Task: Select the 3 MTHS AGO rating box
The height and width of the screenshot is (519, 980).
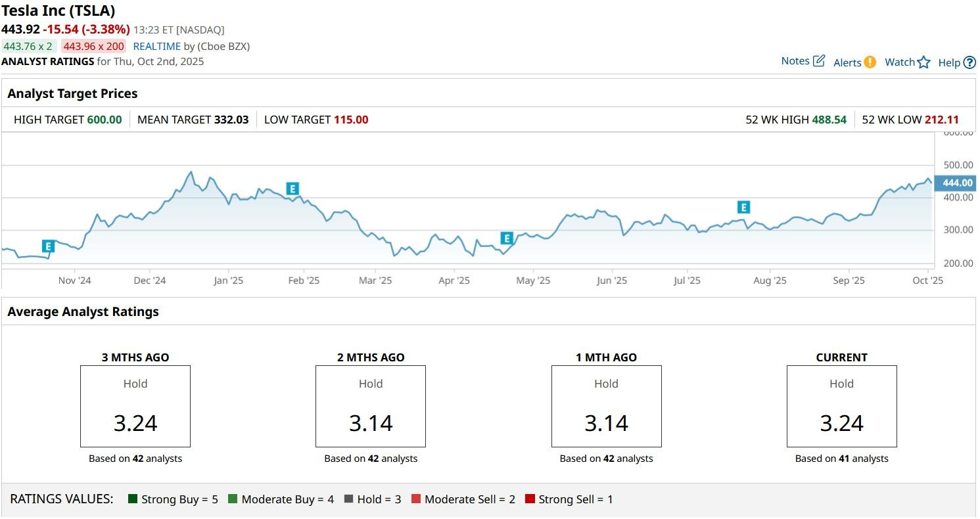Action: (x=135, y=407)
